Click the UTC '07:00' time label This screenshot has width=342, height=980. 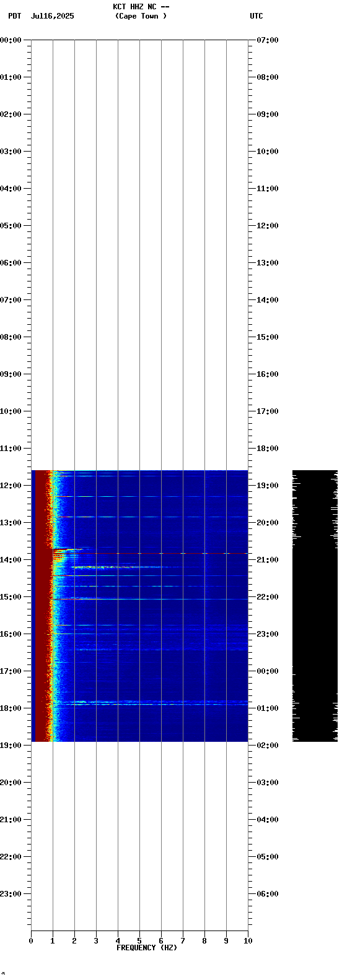pyautogui.click(x=268, y=40)
